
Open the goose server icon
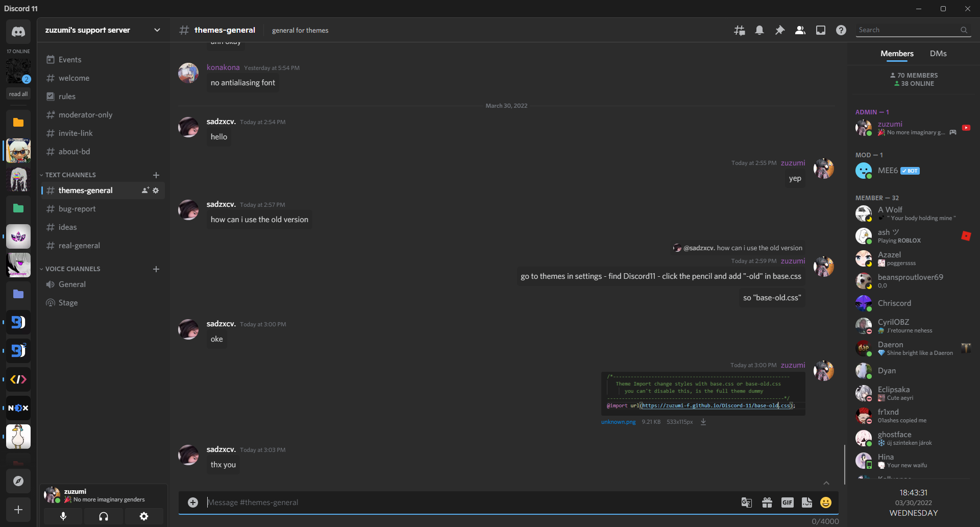18,437
